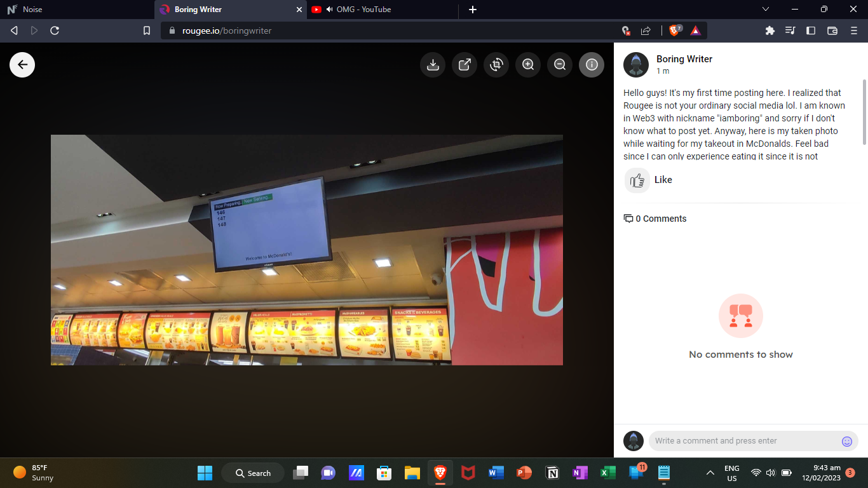Like the Boring Writer post
The image size is (868, 488).
tap(648, 180)
